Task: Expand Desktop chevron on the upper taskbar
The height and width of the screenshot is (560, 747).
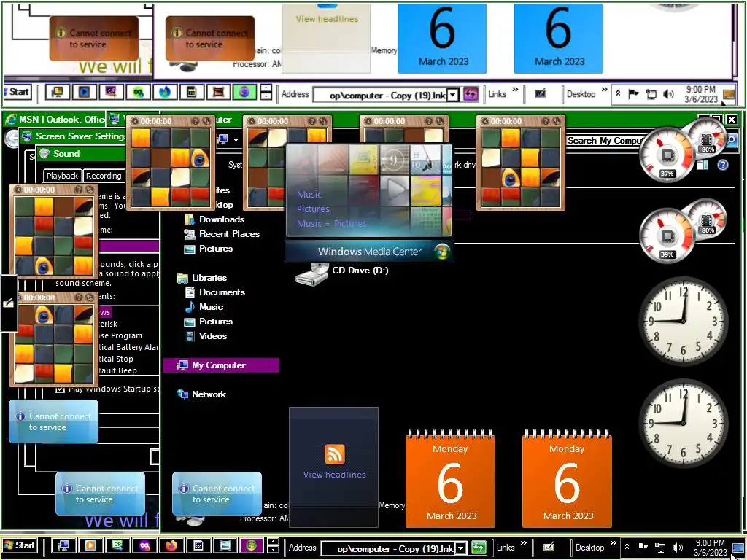Action: [605, 90]
